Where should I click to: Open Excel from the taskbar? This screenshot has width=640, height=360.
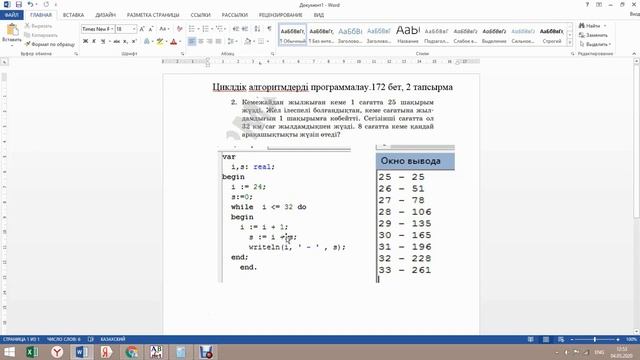pos(32,352)
